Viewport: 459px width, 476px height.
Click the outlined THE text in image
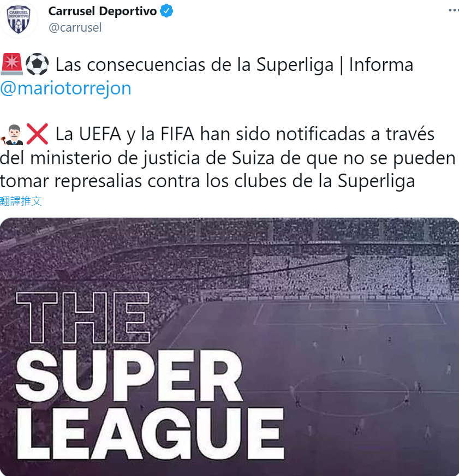click(83, 318)
